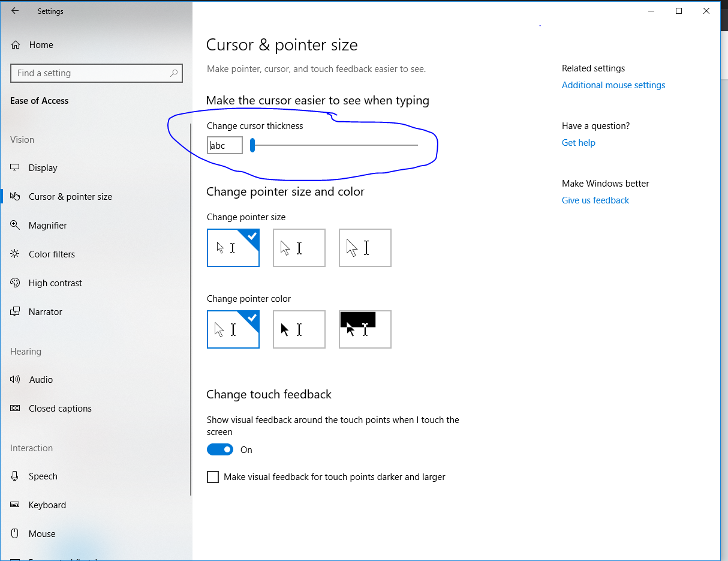
Task: Click the Magnifier glass icon in the sidebar
Action: coord(16,226)
